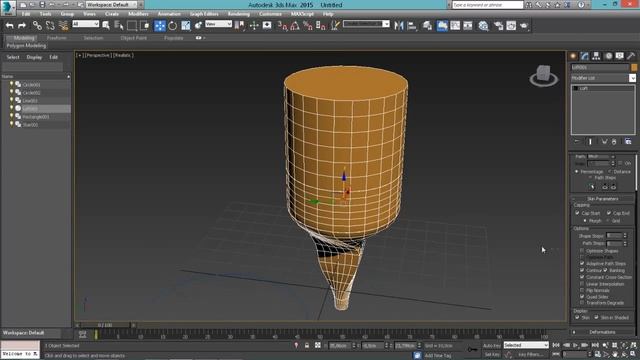
Task: Click the Mirror tool icon
Action: [x=399, y=26]
